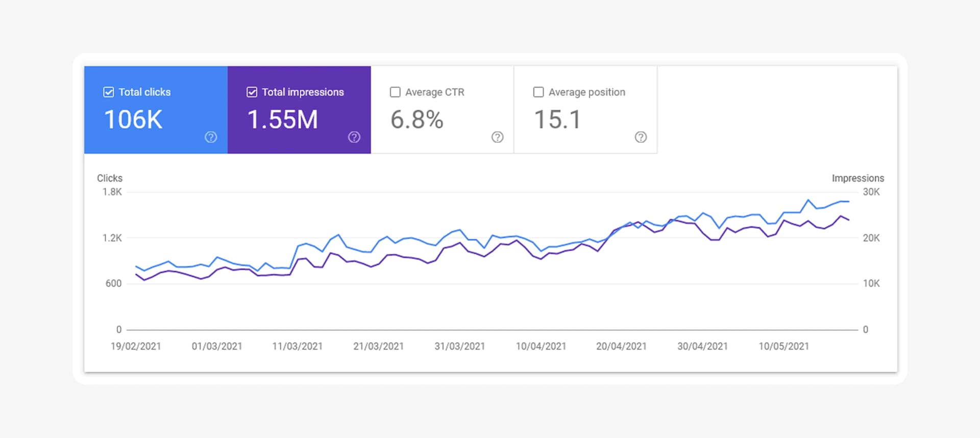
Task: Uncheck the Total clicks checkbox
Action: (x=109, y=92)
